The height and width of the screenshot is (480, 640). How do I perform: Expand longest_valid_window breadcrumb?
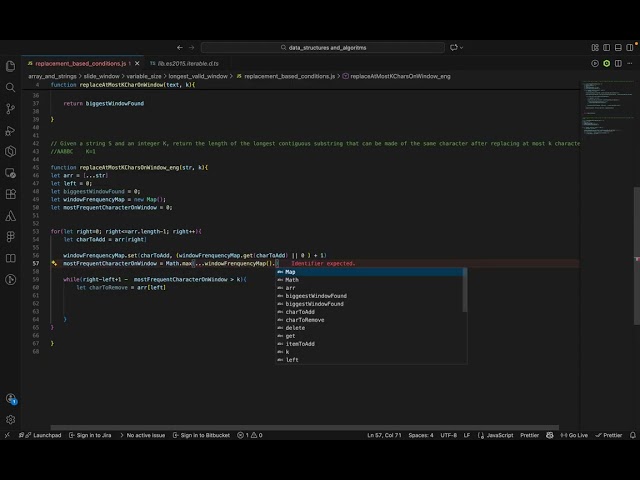coord(198,76)
